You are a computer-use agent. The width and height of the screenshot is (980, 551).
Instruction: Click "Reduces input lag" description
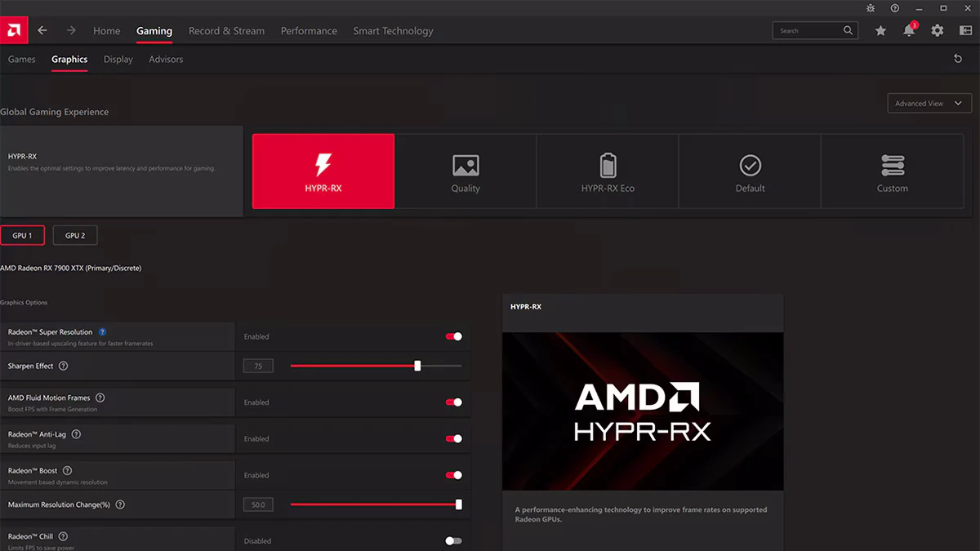click(x=32, y=446)
